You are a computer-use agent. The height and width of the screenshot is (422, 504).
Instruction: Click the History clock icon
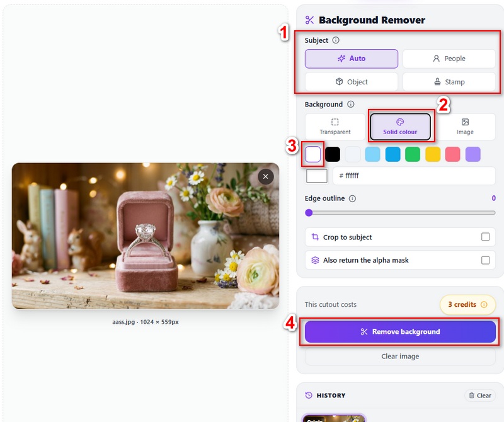pos(309,396)
